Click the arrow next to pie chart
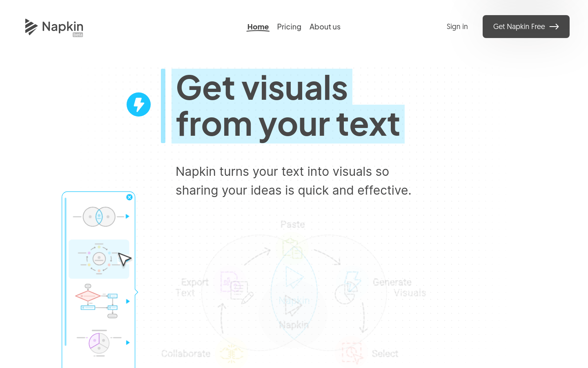This screenshot has width=588, height=368. pos(128,343)
